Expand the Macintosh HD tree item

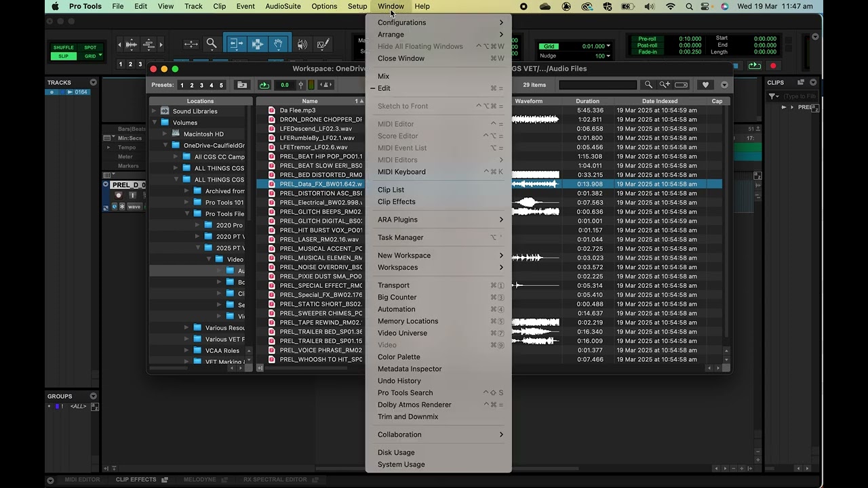point(165,134)
